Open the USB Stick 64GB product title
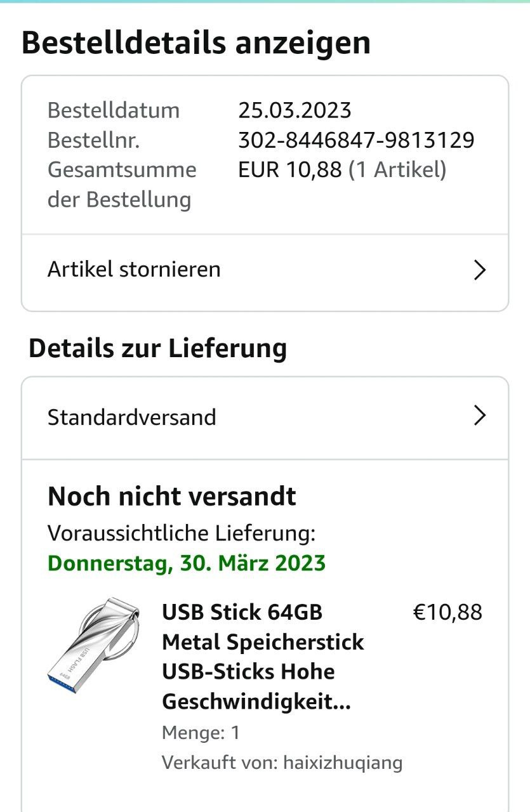530x812 pixels. coord(263,657)
